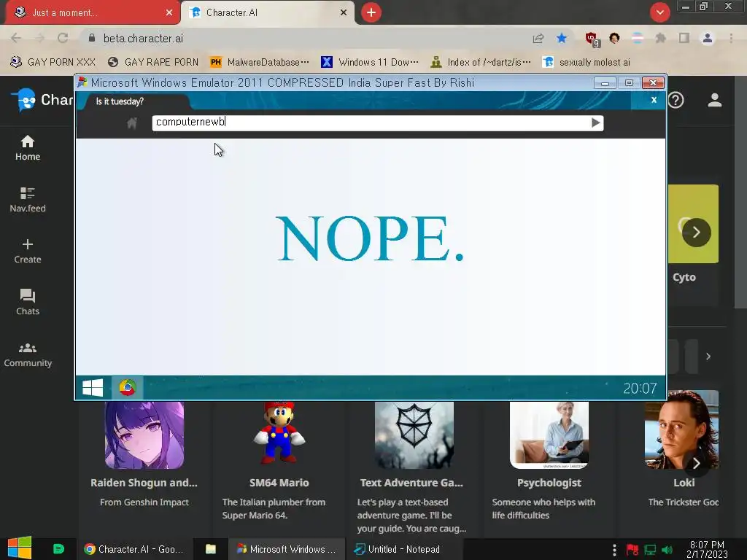The height and width of the screenshot is (560, 747).
Task: Open Community in Character.AI sidebar
Action: pyautogui.click(x=28, y=355)
